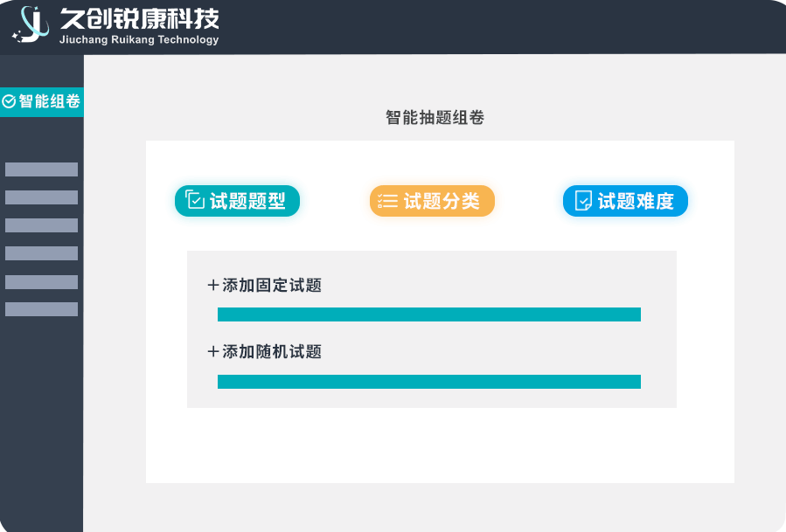Image resolution: width=786 pixels, height=532 pixels.
Task: Click the checkmark icon beside 智能组卷
Action: click(10, 101)
